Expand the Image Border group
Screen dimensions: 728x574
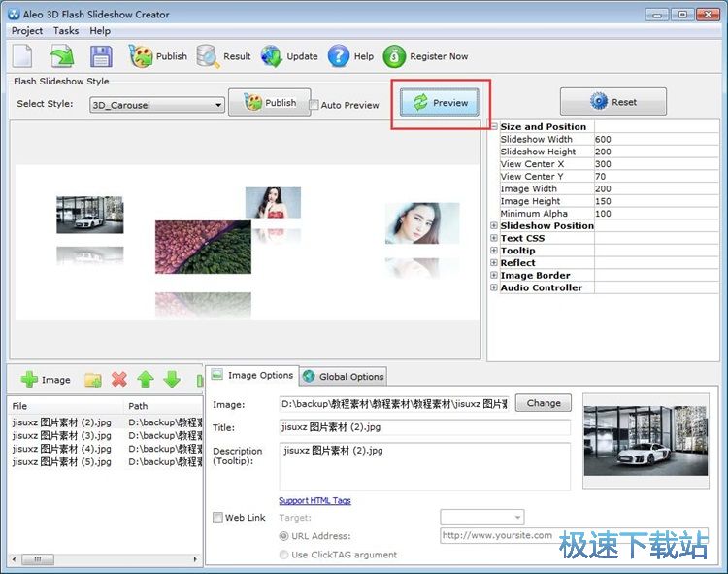pos(494,275)
